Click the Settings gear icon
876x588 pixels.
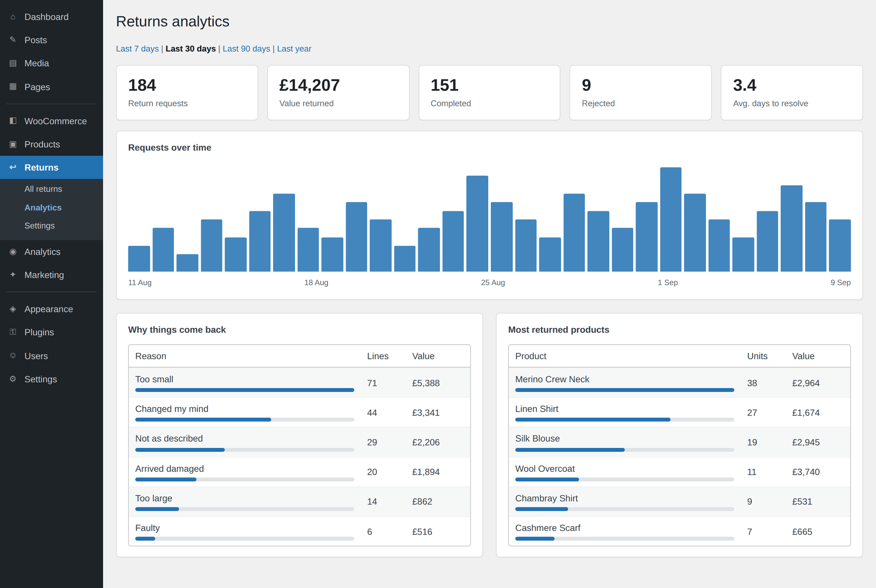(13, 379)
